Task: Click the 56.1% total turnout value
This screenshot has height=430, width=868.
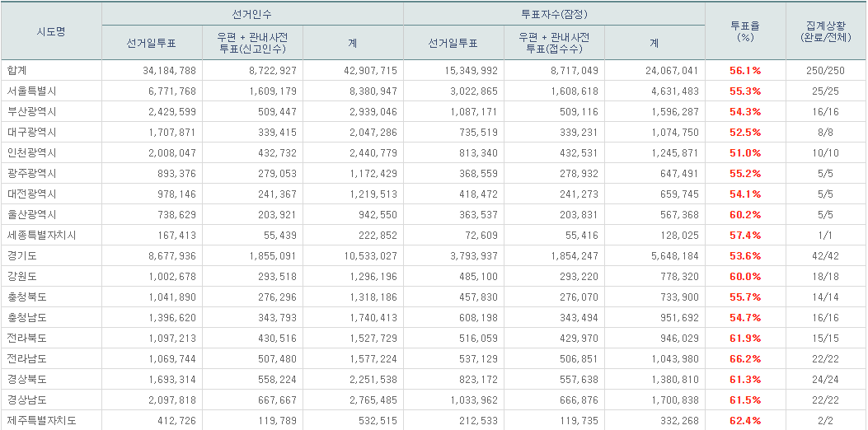Action: coord(745,71)
